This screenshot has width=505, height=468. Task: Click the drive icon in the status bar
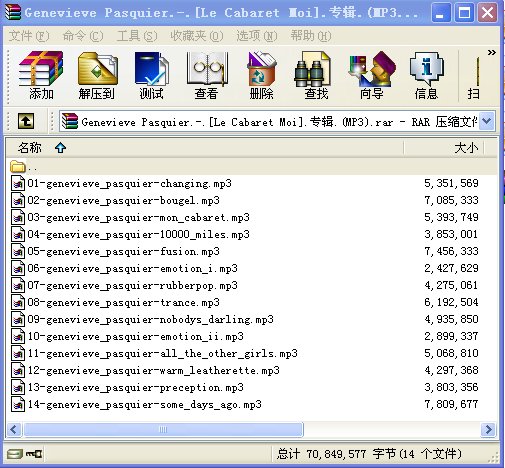point(15,454)
